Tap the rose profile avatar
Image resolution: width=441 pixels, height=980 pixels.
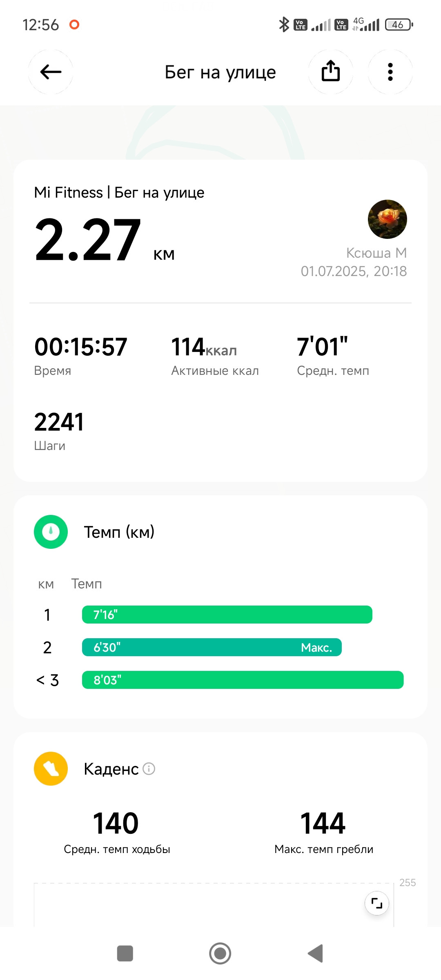point(388,219)
